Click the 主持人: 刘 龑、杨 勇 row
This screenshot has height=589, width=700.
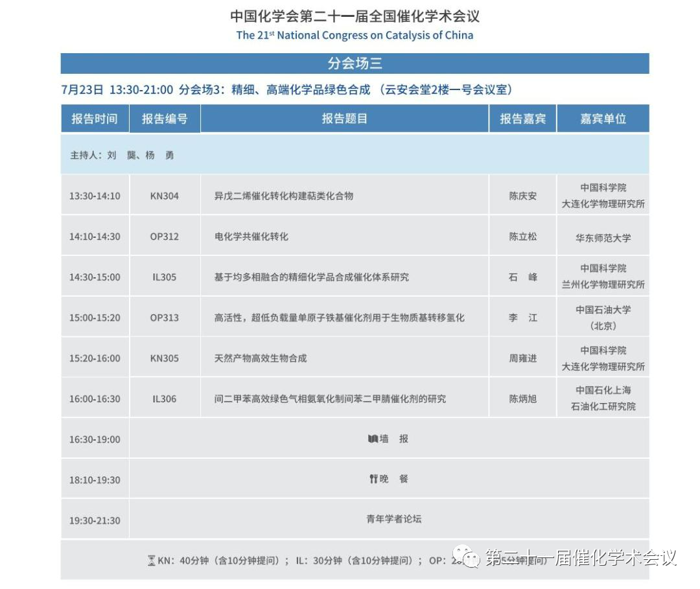click(355, 154)
